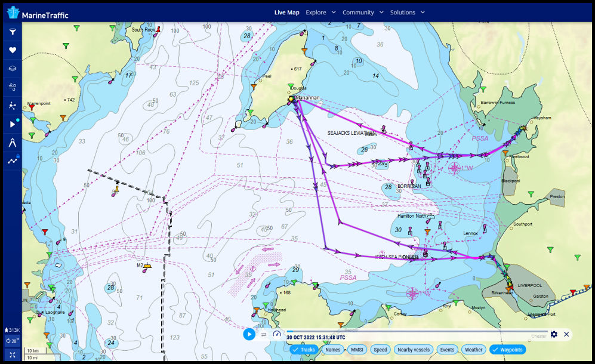
Task: Open the Live Map tab
Action: coord(287,12)
